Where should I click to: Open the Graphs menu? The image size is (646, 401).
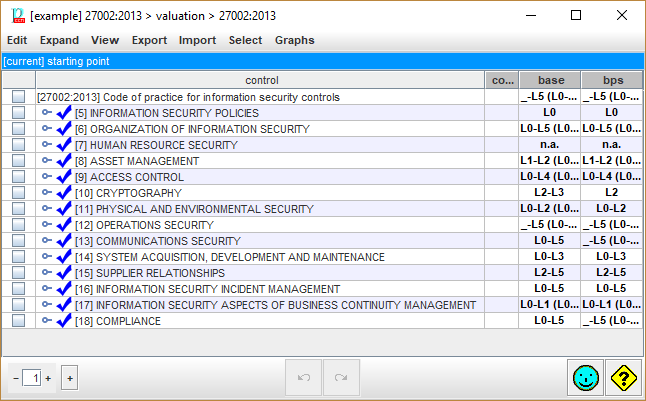(294, 40)
